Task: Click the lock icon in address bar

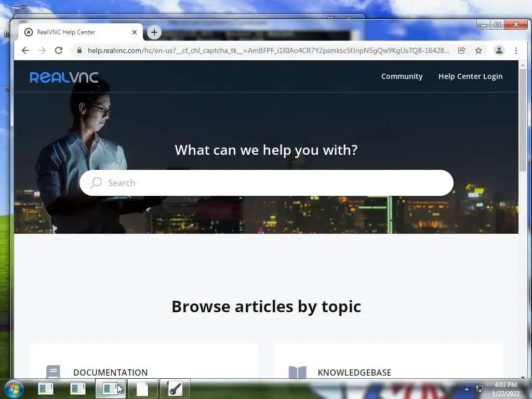Action: pos(79,50)
